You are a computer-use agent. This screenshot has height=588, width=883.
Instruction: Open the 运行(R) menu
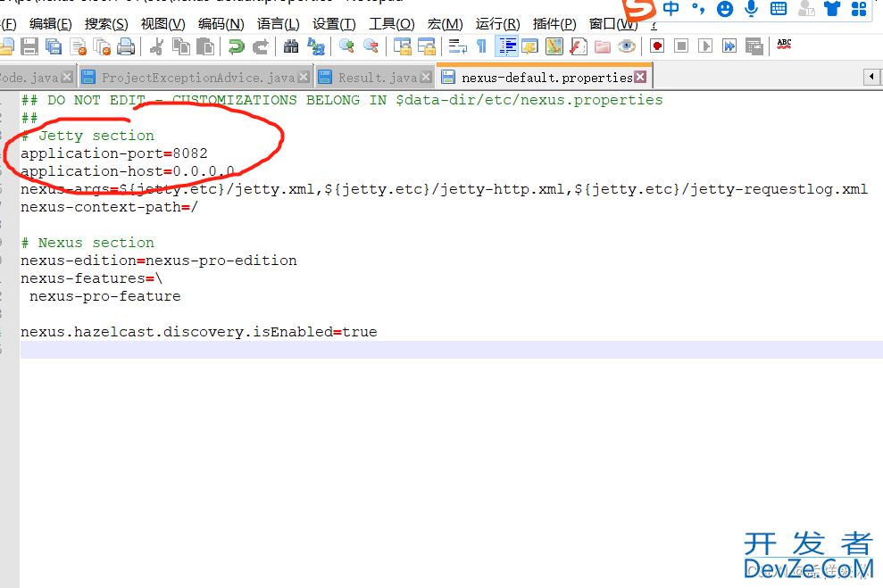point(498,24)
